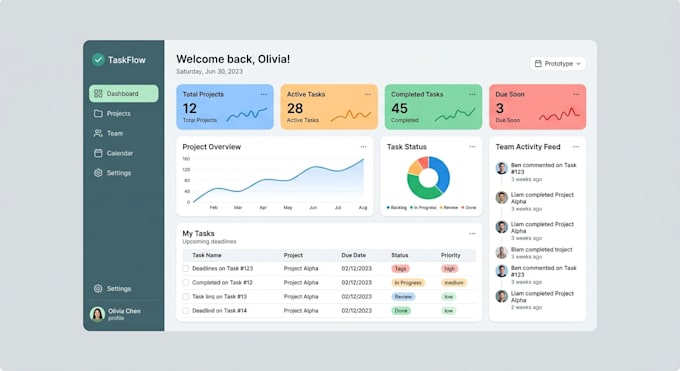Viewport: 680px width, 371px height.
Task: Click the date Saturday, Jun 30, 2023
Action: [209, 72]
